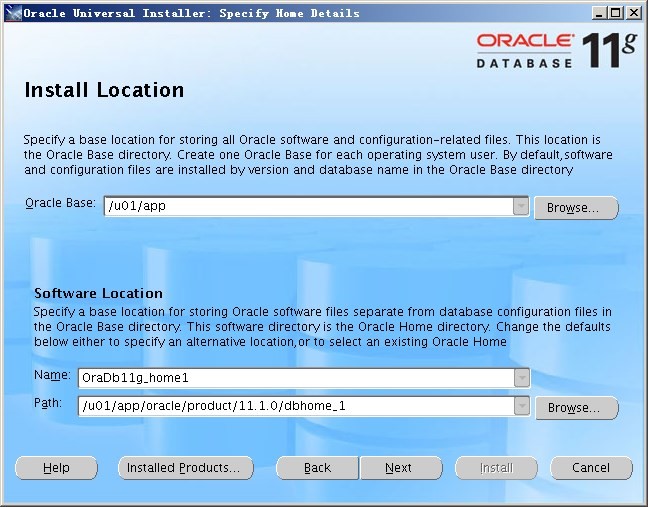Close the Oracle Universal Installer window
Viewport: 648px width, 507px height.
point(632,13)
